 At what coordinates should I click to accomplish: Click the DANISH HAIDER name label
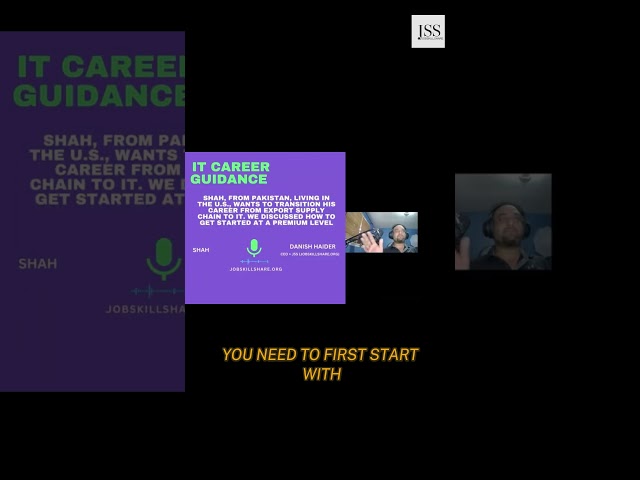point(313,247)
